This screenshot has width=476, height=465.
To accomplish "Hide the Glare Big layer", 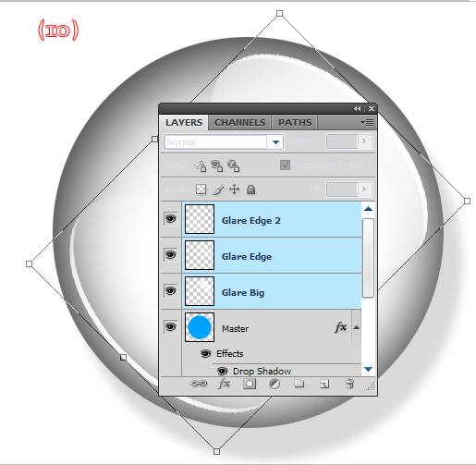I will pos(171,291).
